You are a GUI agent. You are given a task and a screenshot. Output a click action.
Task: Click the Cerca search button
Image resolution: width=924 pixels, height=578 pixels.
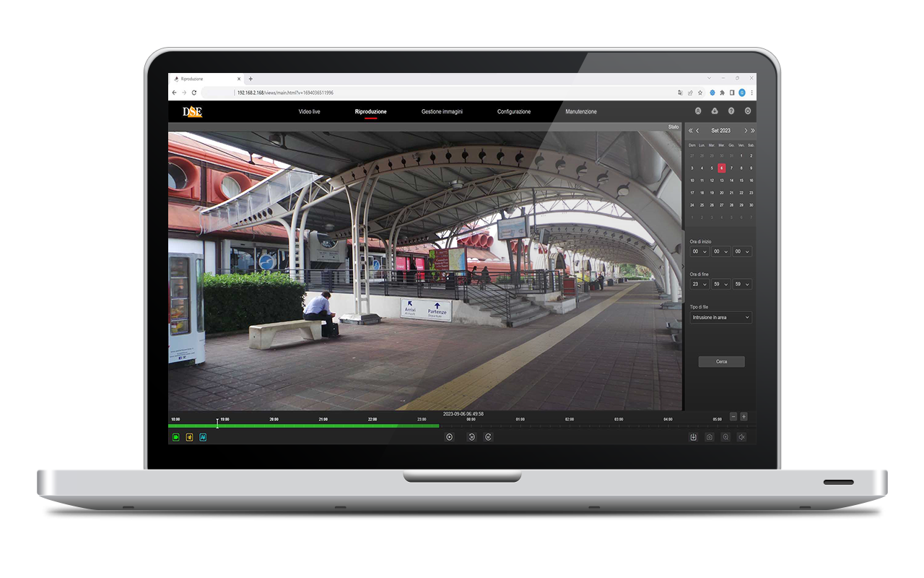pos(721,361)
